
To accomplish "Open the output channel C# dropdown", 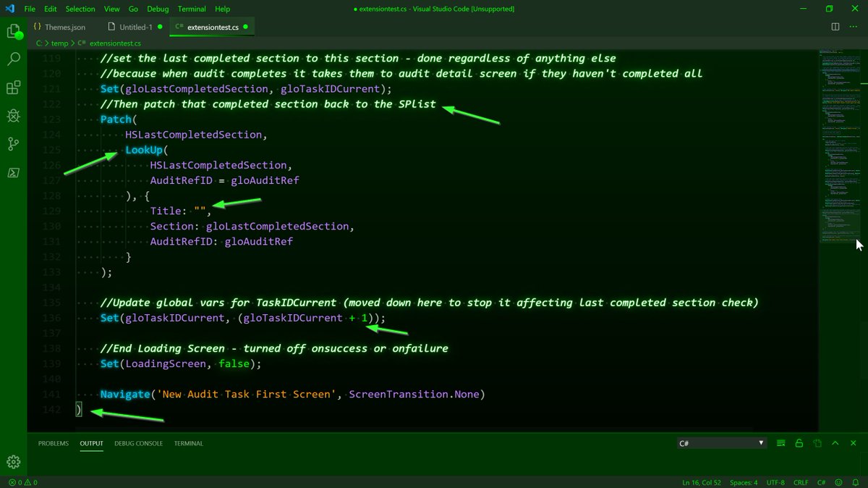I will click(721, 443).
